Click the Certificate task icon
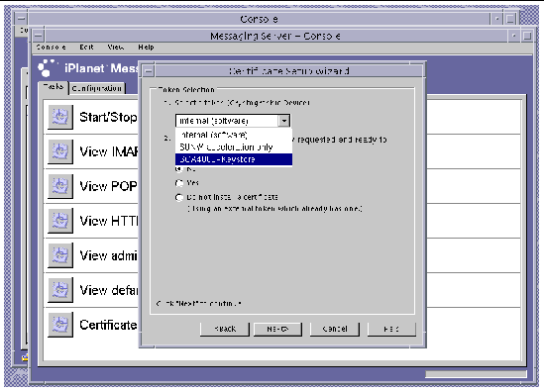The image size is (544, 392). [60, 325]
